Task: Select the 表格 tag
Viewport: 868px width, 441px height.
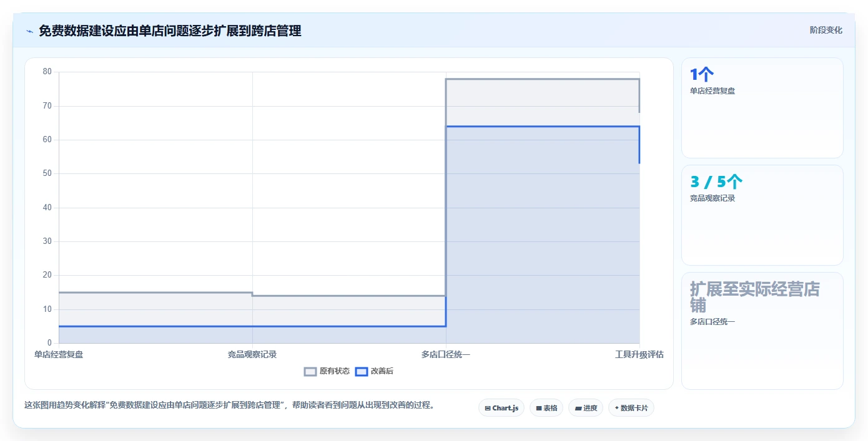Action: [x=546, y=408]
